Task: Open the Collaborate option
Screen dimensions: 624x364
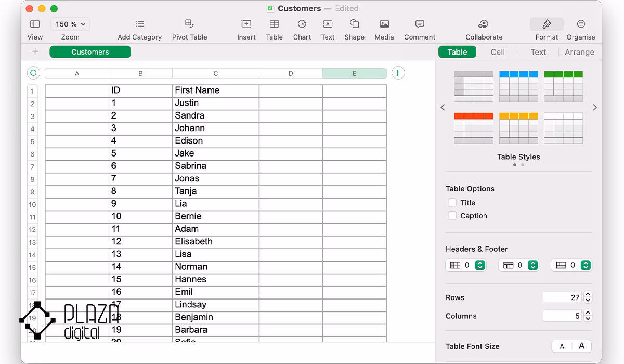Action: coord(484,30)
